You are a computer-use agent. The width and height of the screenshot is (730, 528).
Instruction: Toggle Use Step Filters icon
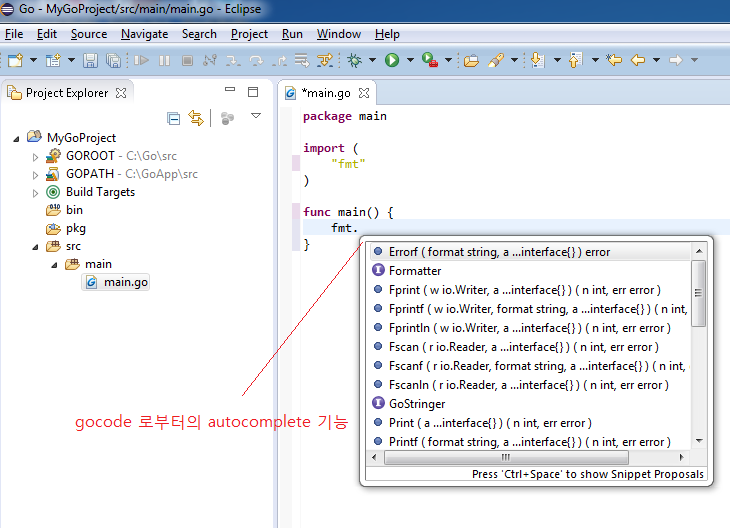(324, 60)
